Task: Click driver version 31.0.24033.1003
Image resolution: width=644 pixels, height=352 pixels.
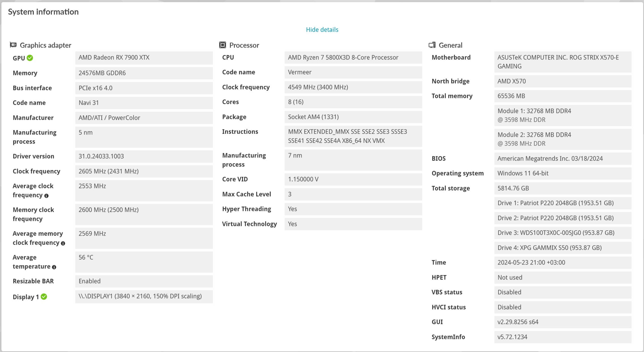Action: [x=144, y=156]
